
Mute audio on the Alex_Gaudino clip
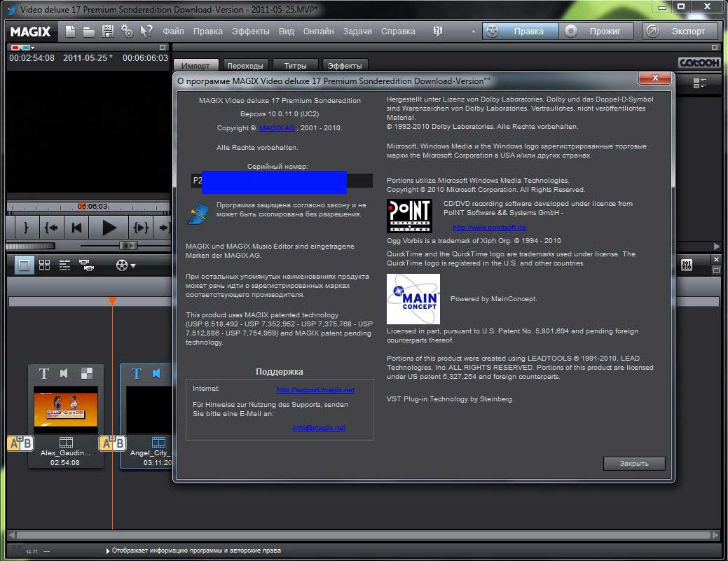(x=64, y=373)
